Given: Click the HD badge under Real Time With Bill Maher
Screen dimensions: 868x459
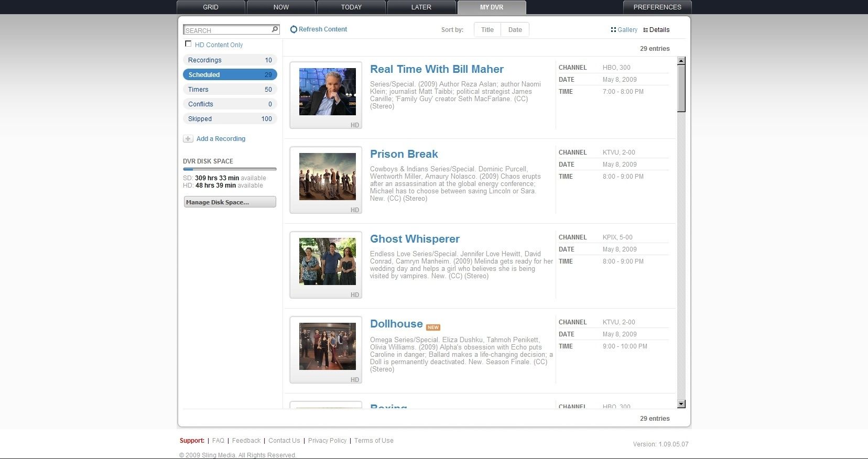Looking at the screenshot, I should (x=355, y=125).
